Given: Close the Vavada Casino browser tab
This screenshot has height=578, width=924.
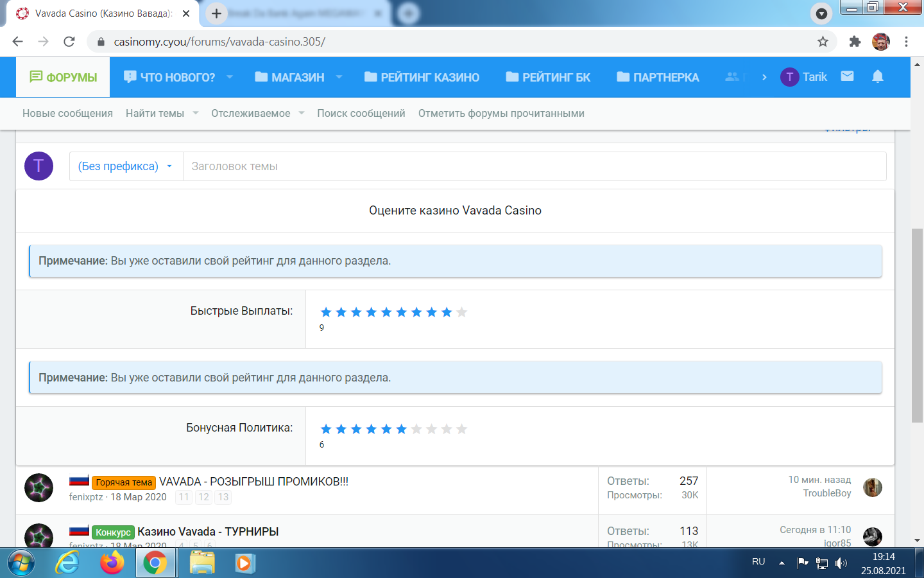Looking at the screenshot, I should point(186,13).
